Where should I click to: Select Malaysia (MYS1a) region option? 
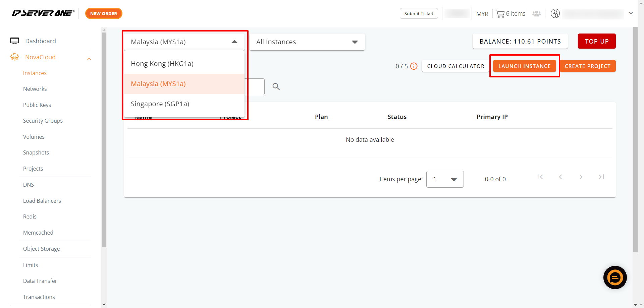184,84
